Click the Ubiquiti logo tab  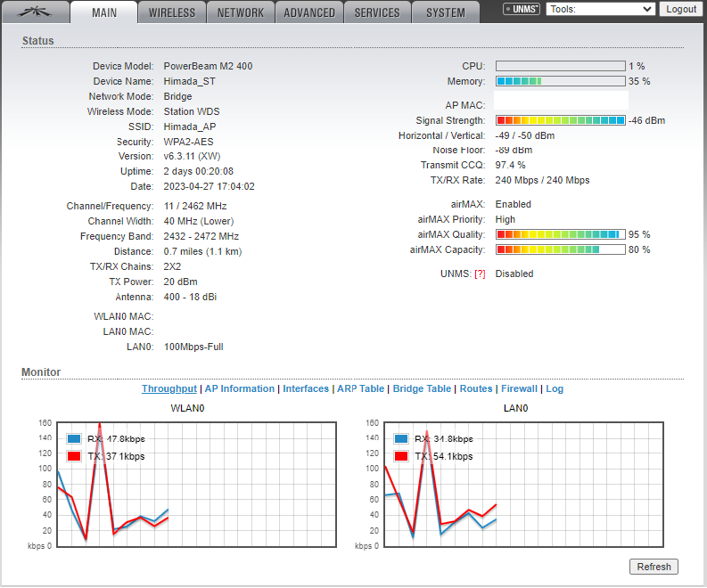35,12
